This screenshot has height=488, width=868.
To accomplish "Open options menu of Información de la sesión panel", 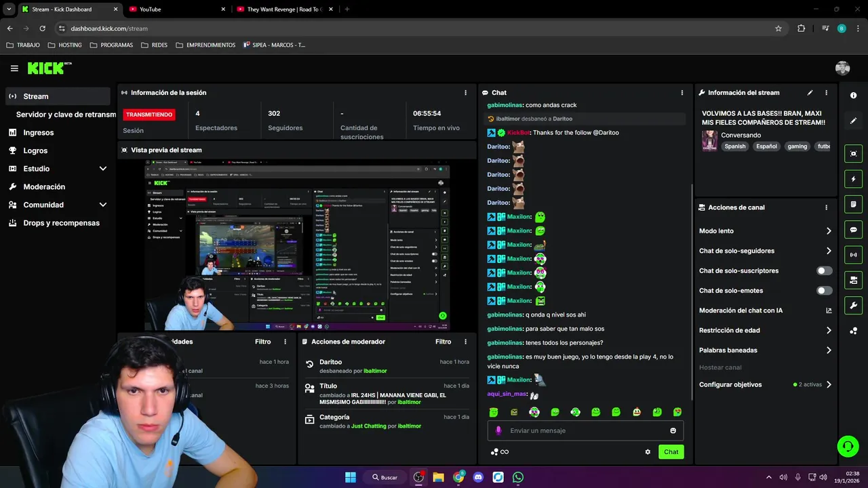I will [x=465, y=93].
